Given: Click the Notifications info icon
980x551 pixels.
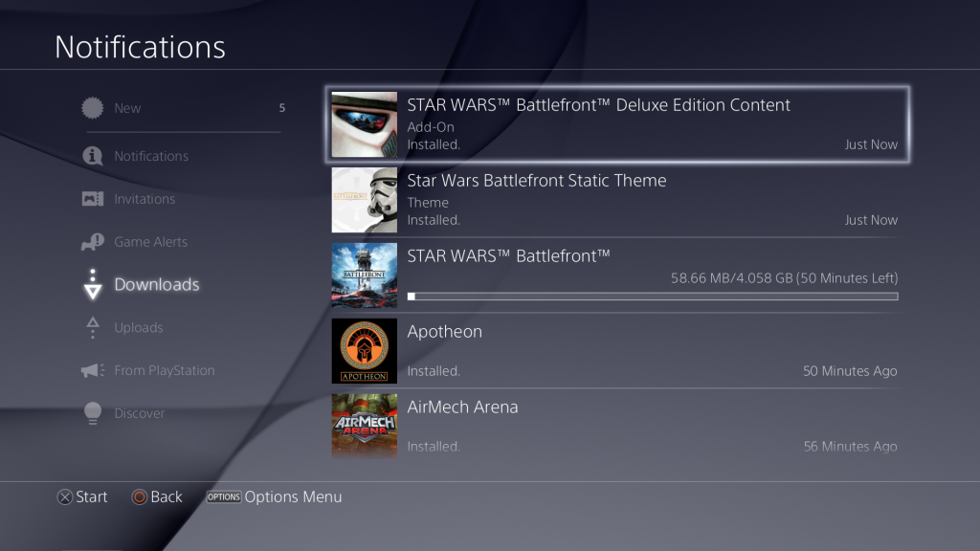Looking at the screenshot, I should pos(93,156).
